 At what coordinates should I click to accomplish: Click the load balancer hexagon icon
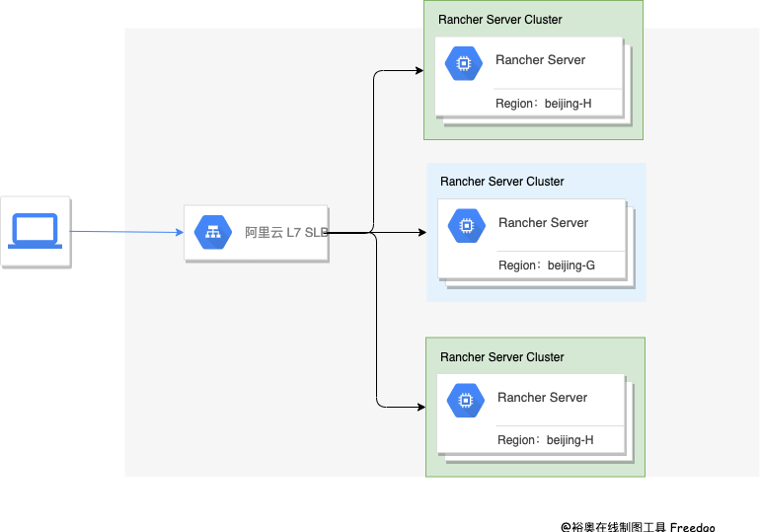point(213,232)
